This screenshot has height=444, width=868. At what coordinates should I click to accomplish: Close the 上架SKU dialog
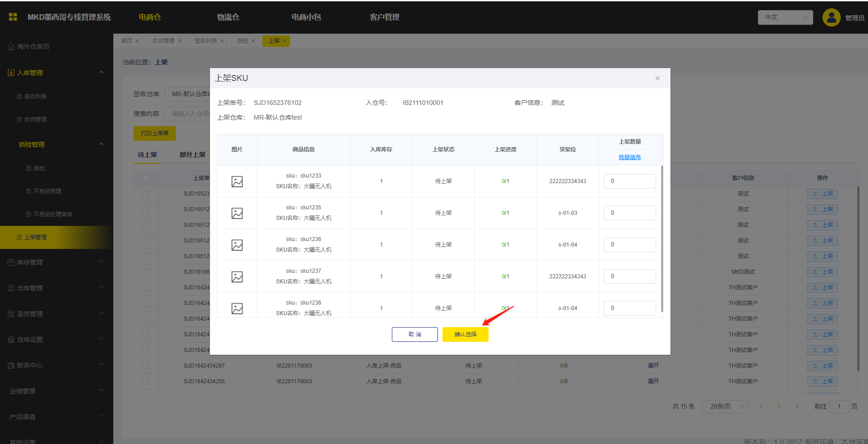coord(657,78)
